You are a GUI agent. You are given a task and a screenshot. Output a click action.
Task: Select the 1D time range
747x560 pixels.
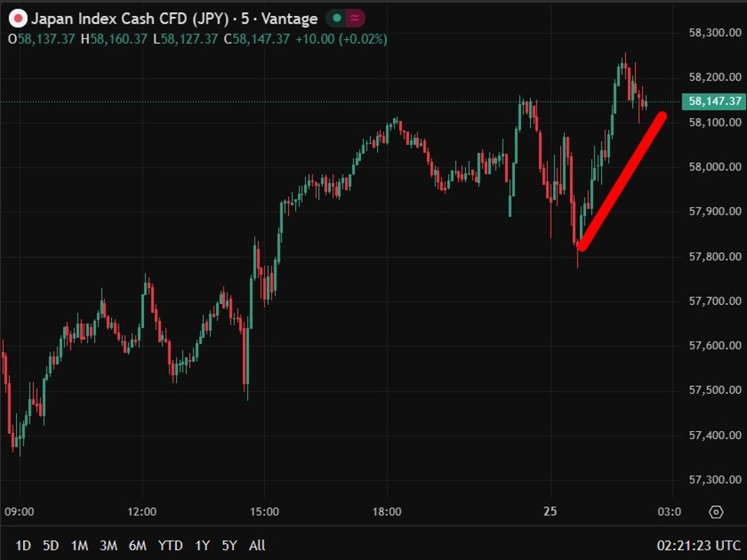click(x=23, y=545)
